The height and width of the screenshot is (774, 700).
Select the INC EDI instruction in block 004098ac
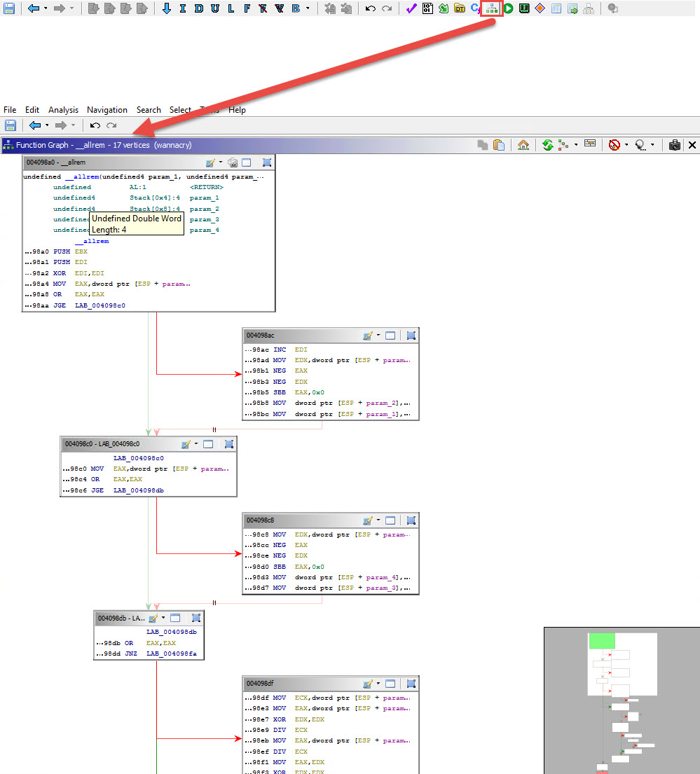point(276,350)
